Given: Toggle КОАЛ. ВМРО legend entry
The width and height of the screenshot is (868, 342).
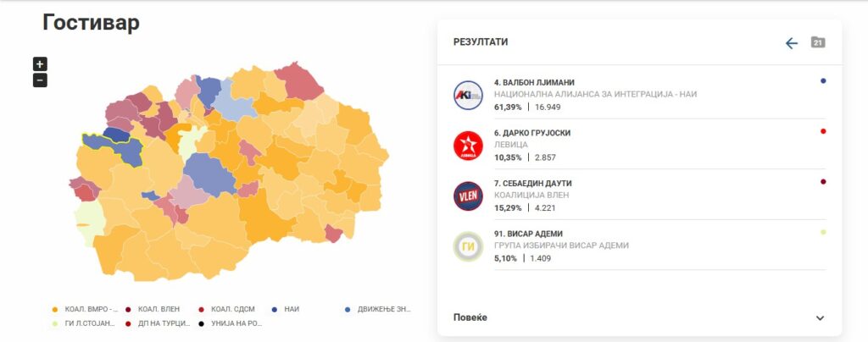Looking at the screenshot, I should point(86,309).
